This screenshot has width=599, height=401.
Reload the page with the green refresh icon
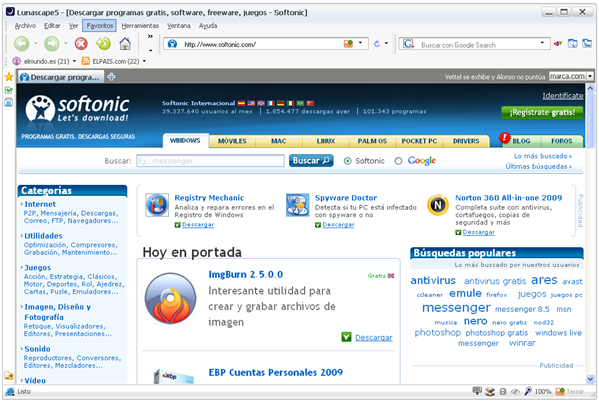click(103, 44)
